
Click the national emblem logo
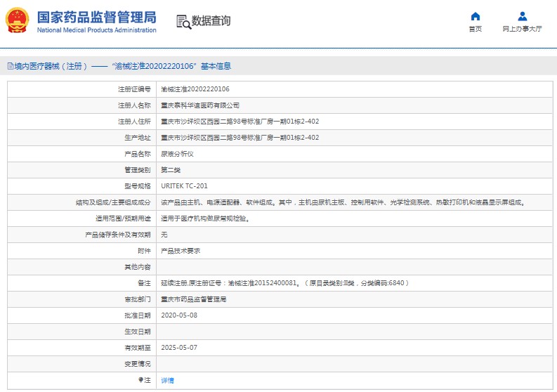17,20
